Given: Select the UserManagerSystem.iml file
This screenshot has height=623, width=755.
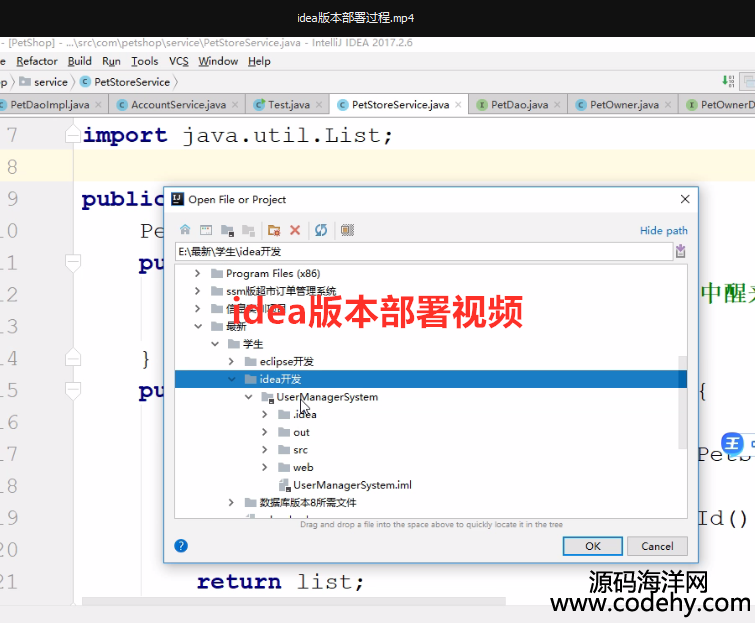Looking at the screenshot, I should click(x=351, y=485).
